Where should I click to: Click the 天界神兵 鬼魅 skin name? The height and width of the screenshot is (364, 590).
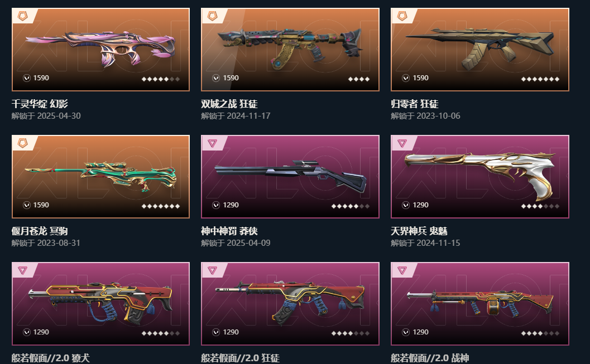pyautogui.click(x=419, y=231)
